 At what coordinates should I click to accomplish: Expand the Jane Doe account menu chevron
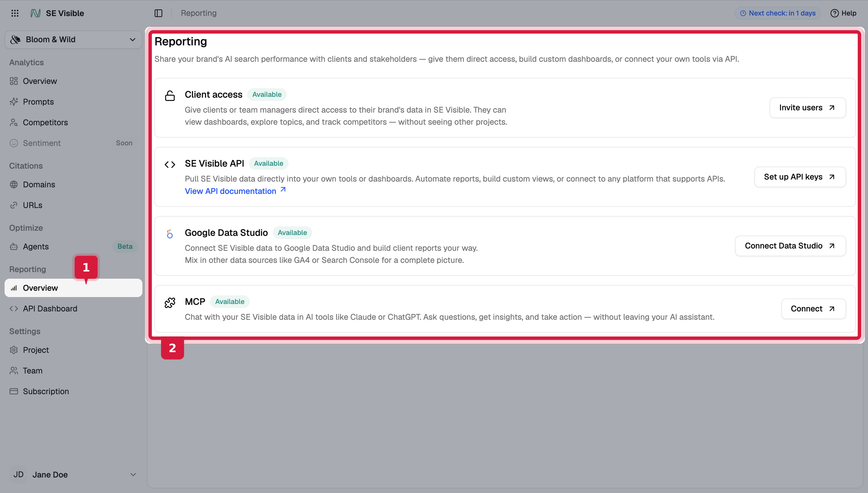(x=133, y=474)
